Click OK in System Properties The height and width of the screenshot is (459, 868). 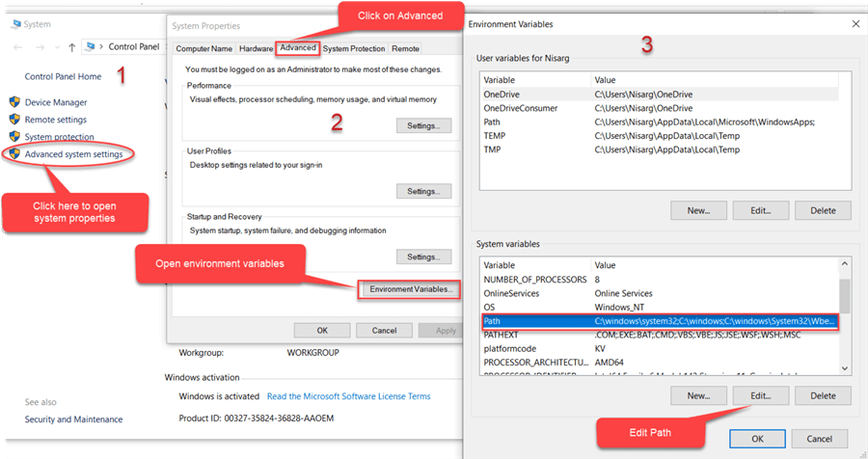(322, 331)
